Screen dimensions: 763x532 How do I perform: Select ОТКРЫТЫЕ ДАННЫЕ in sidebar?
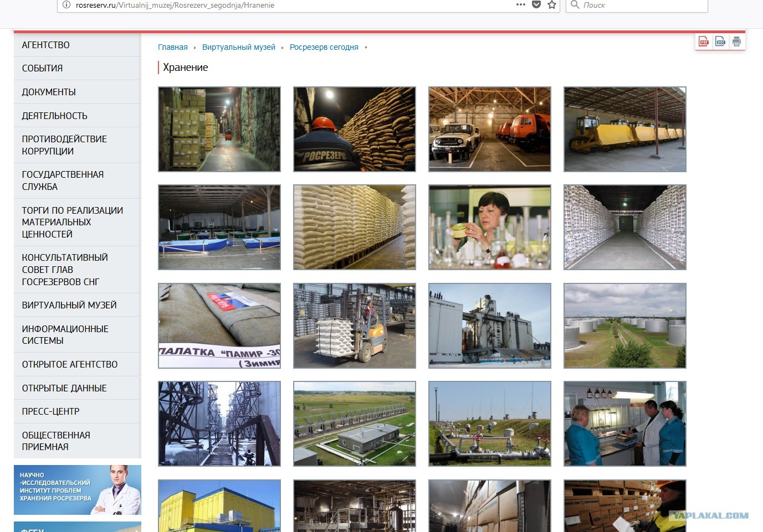78,388
